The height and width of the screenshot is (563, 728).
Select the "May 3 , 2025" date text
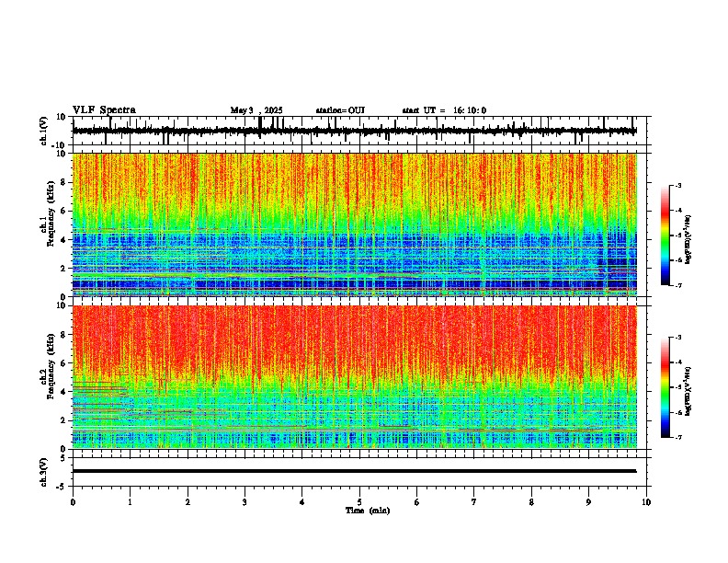[256, 110]
